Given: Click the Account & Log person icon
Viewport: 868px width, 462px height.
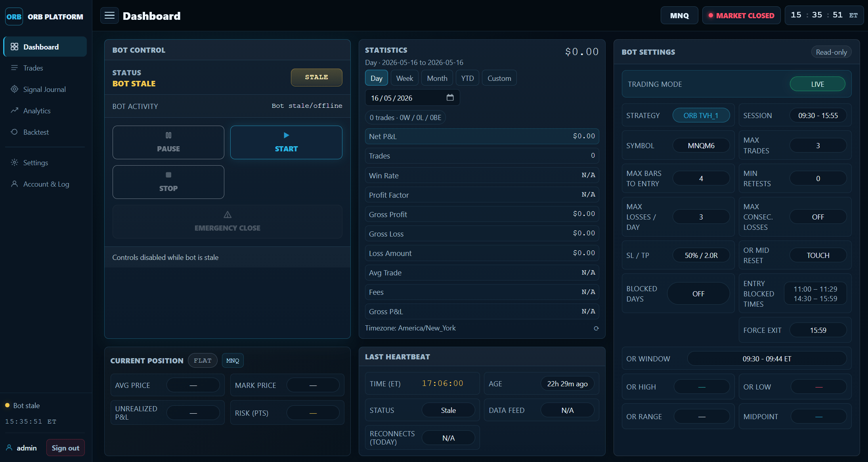Looking at the screenshot, I should [14, 184].
